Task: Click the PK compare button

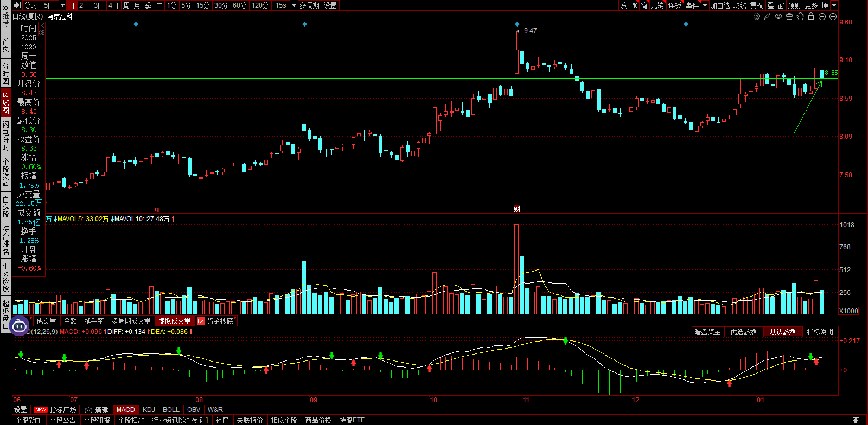Action: pyautogui.click(x=634, y=5)
